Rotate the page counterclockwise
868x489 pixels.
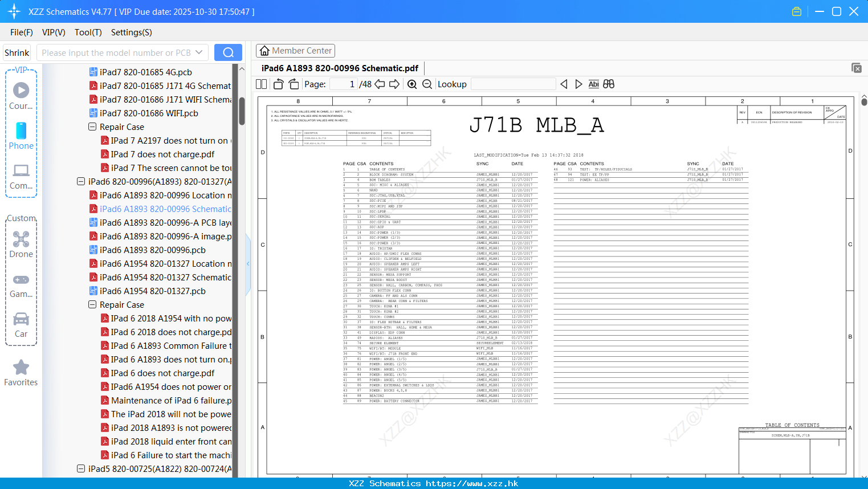tap(279, 84)
